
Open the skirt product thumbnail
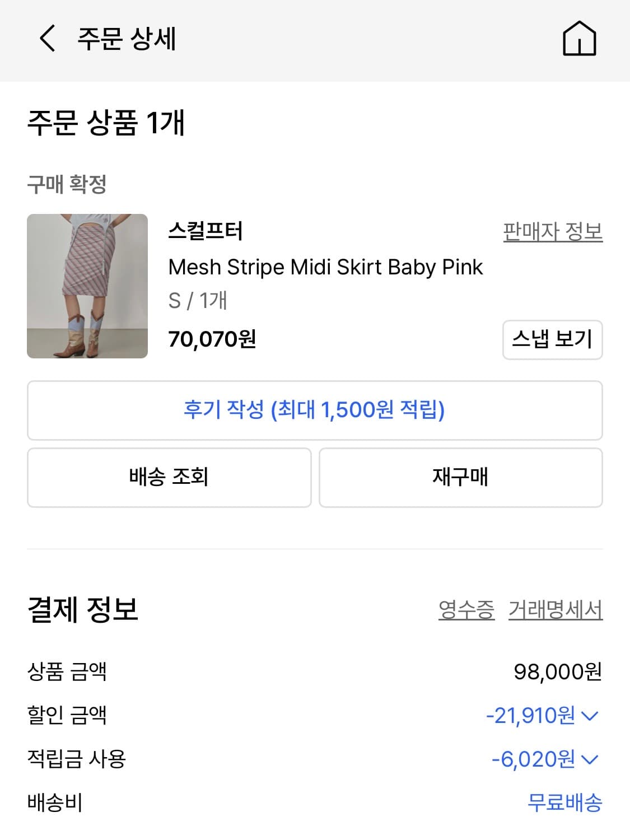(87, 286)
